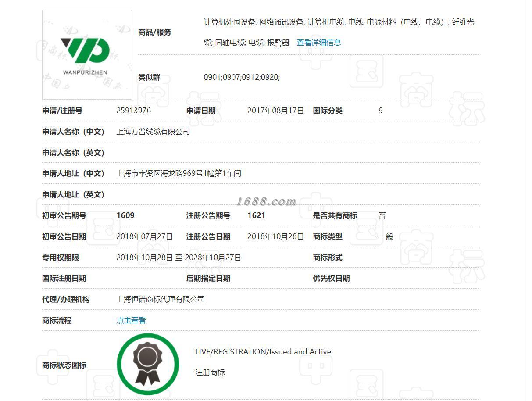This screenshot has height=401, width=532.
Task: Click the 类似群 label
Action: [149, 77]
